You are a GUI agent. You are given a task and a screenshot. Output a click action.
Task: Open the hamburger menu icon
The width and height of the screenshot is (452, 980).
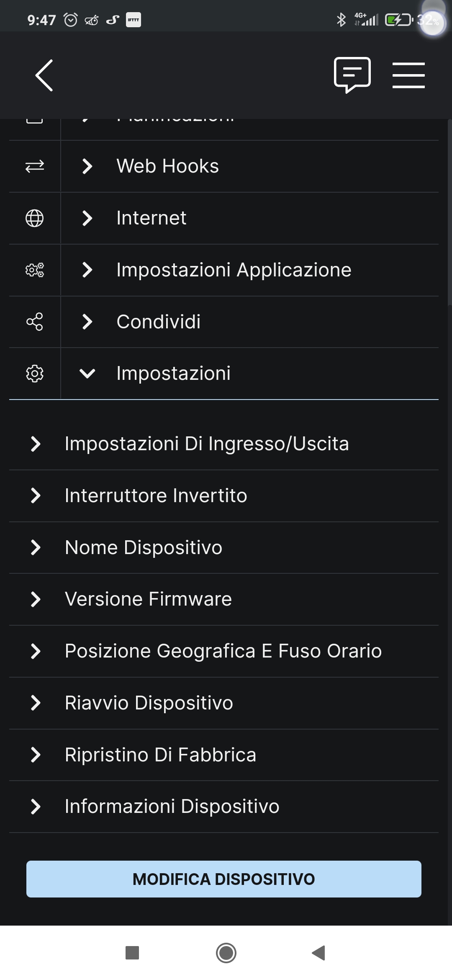[x=408, y=75]
